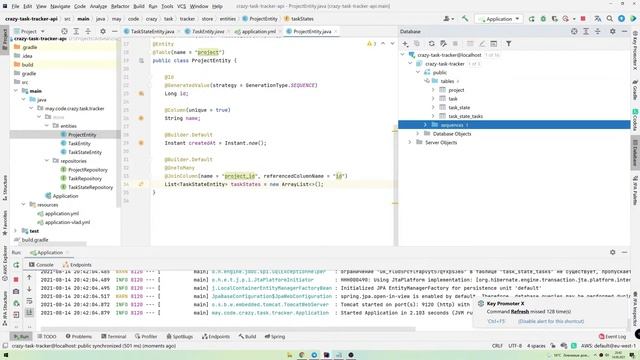Expand the project table node
This screenshot has width=640, height=360.
click(x=433, y=90)
